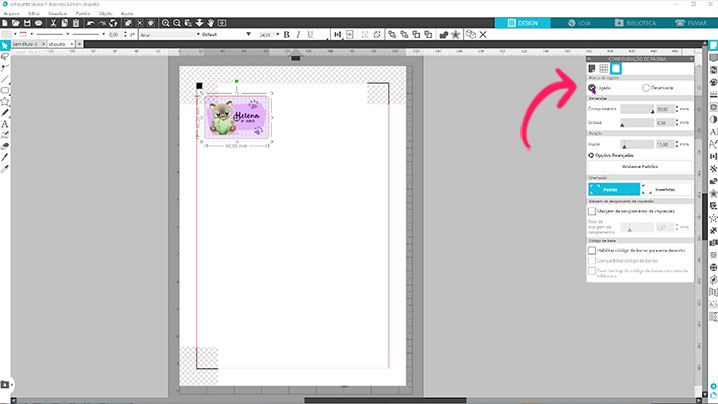This screenshot has height=404, width=718.
Task: Click the Zoom Out magnifier icon
Action: coord(177,23)
